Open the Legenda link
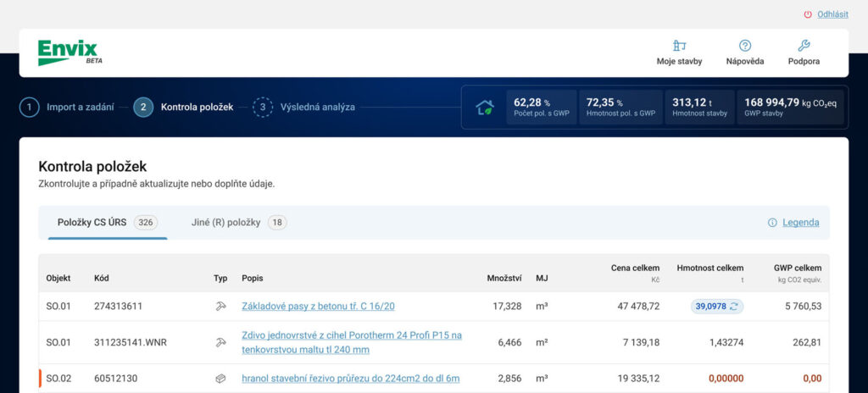The image size is (868, 393). 800,223
